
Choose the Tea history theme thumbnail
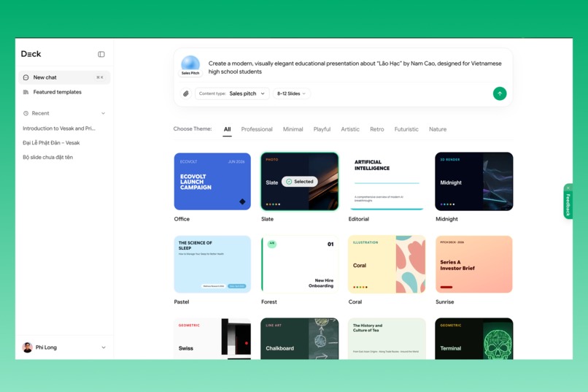387,339
